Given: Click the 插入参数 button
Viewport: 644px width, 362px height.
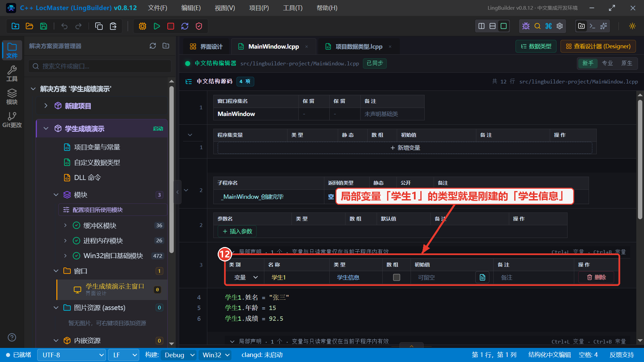Looking at the screenshot, I should coord(237,231).
